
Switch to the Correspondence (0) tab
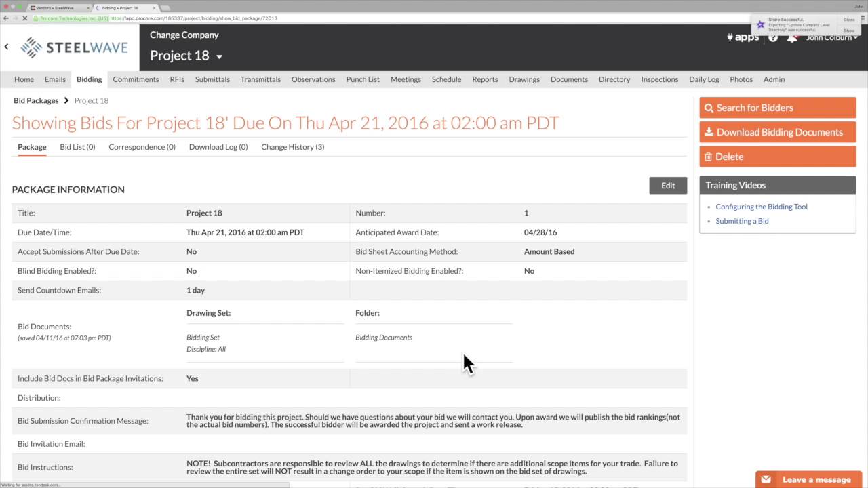coord(142,147)
